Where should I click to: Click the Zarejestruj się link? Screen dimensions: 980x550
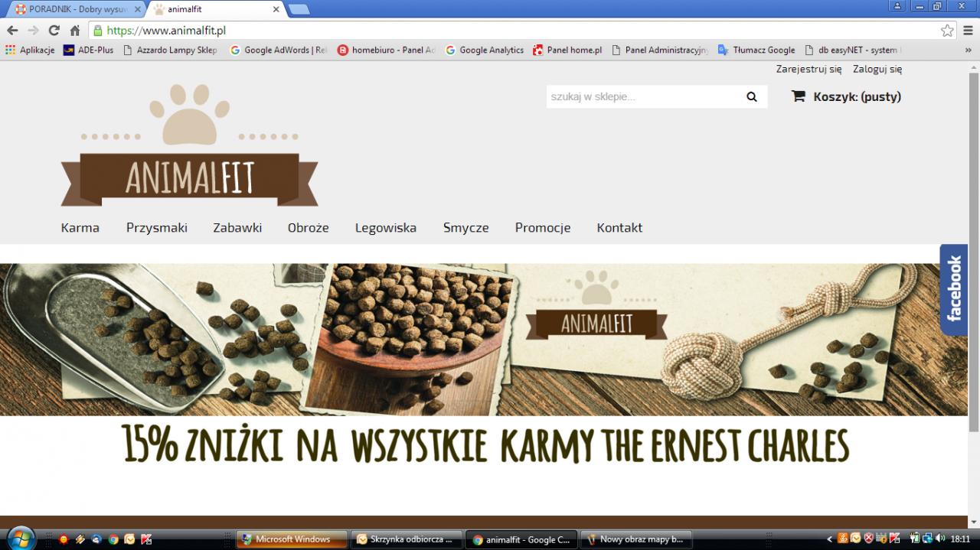click(x=808, y=69)
